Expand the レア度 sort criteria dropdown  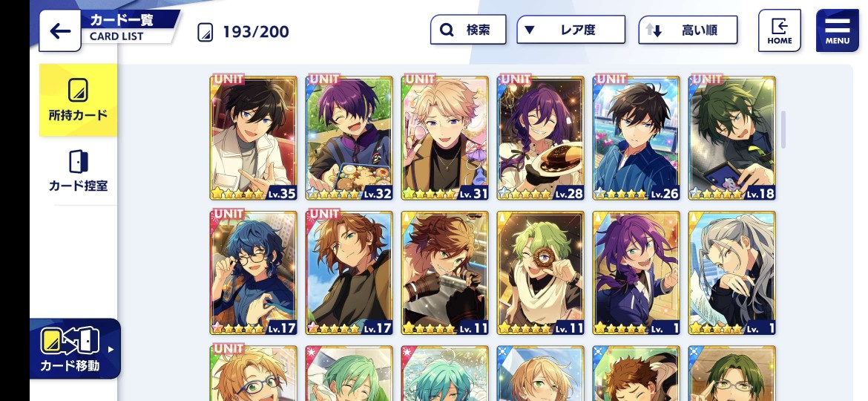571,30
